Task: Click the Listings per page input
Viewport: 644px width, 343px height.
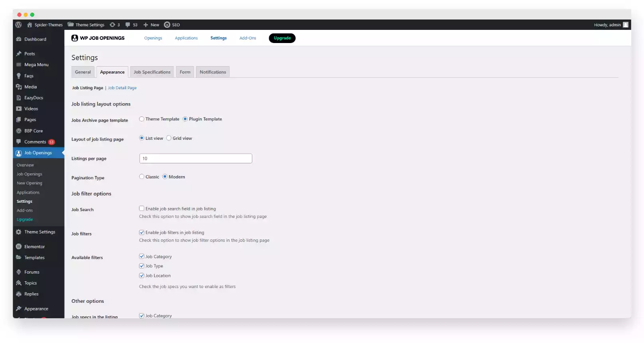Action: 196,159
